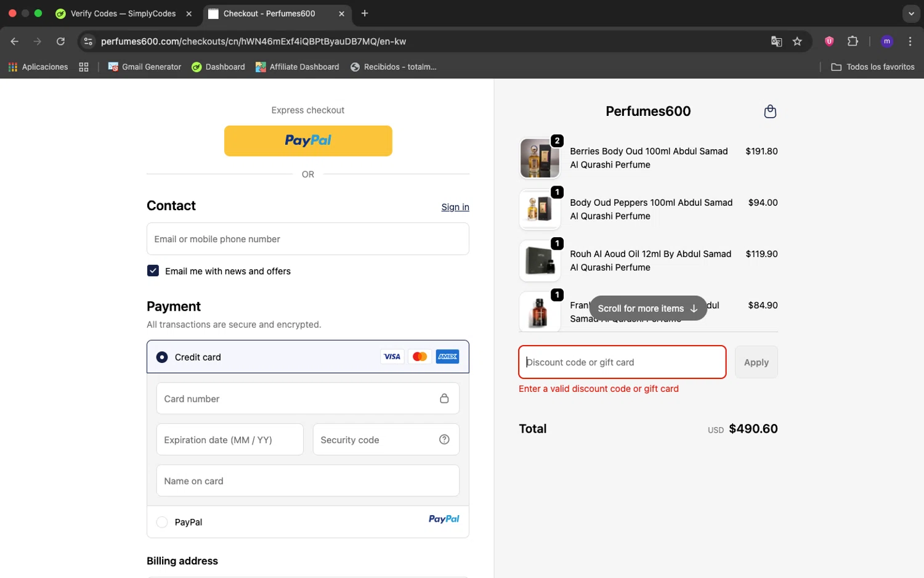Click the $94.00 item price
This screenshot has width=924, height=578.
(x=763, y=202)
